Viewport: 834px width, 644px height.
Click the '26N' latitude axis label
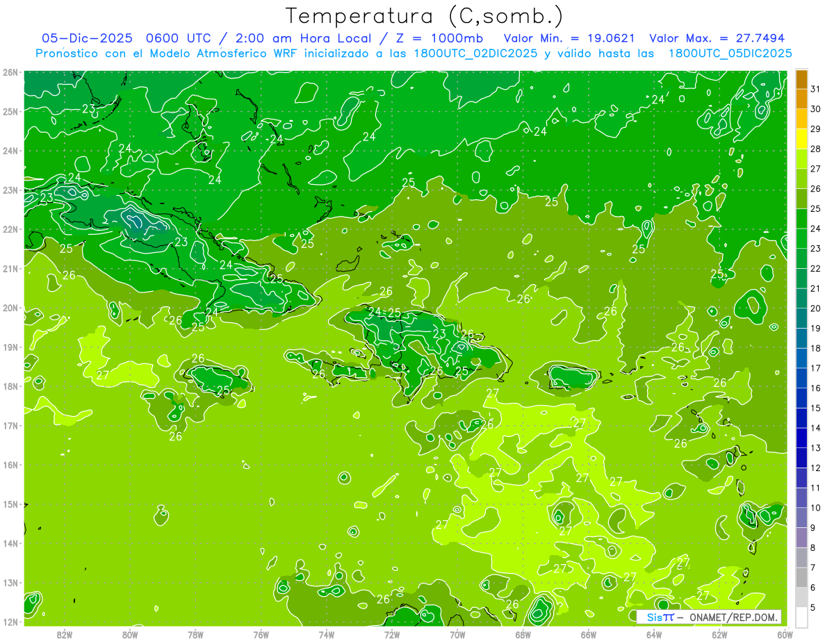[x=10, y=72]
